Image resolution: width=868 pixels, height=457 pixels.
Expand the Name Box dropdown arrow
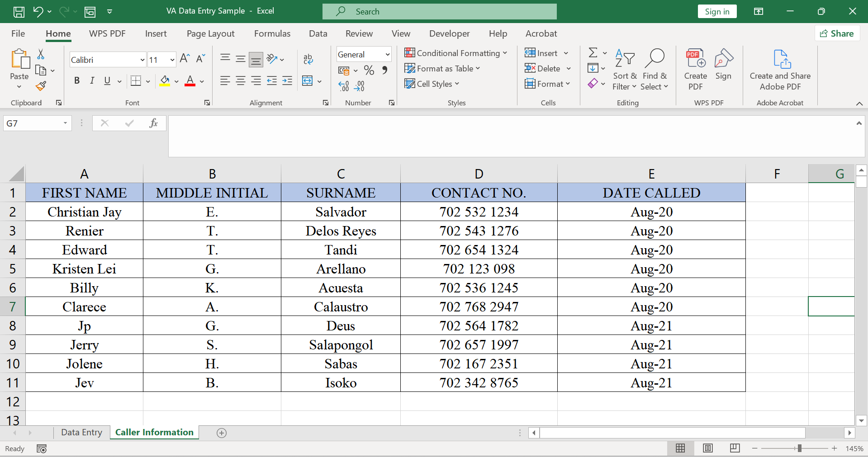click(x=65, y=123)
